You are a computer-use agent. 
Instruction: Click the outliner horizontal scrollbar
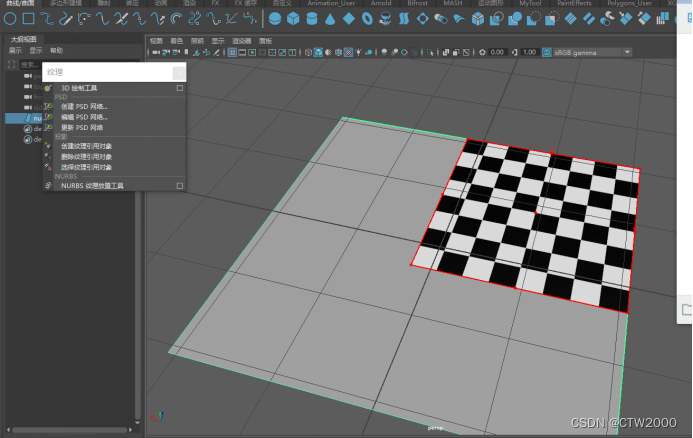point(69,430)
